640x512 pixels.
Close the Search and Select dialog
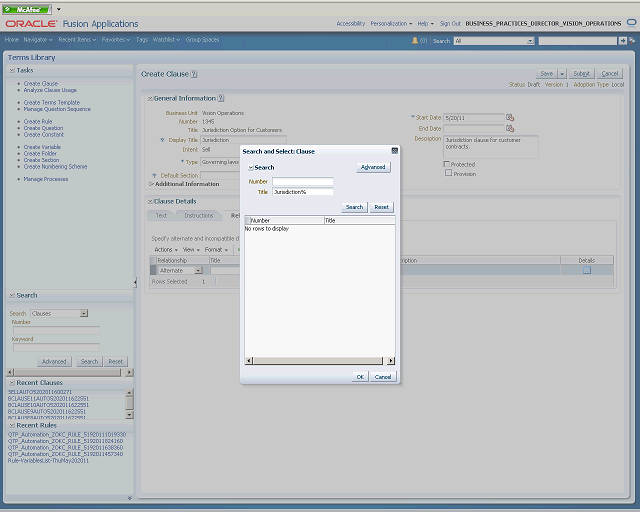tap(394, 151)
